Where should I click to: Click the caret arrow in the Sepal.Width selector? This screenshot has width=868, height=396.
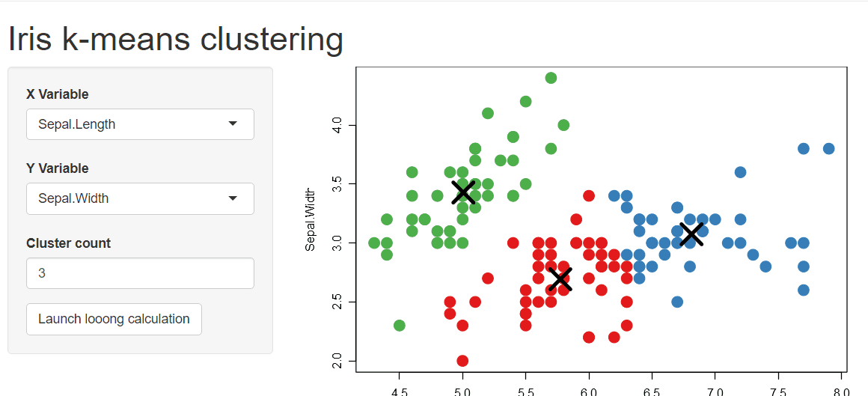(x=233, y=198)
